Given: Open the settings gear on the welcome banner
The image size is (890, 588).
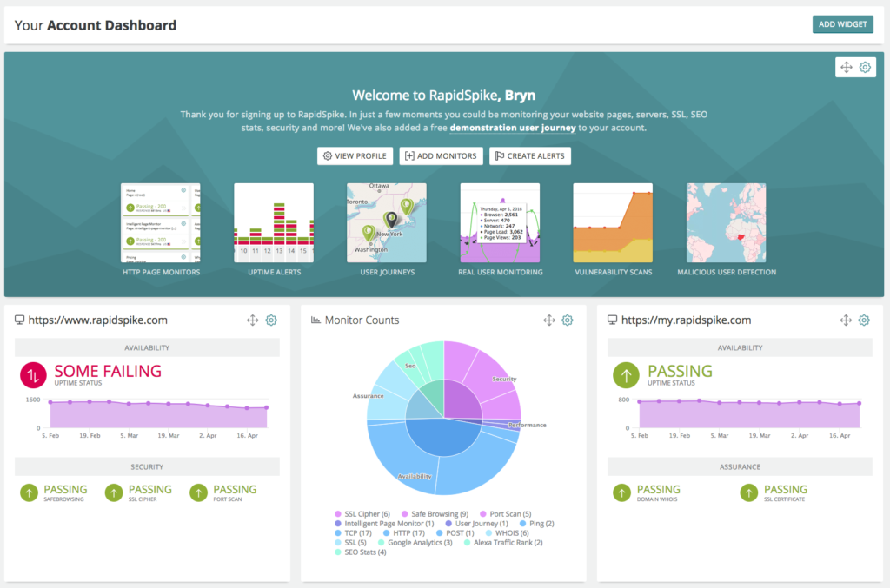Looking at the screenshot, I should point(865,67).
